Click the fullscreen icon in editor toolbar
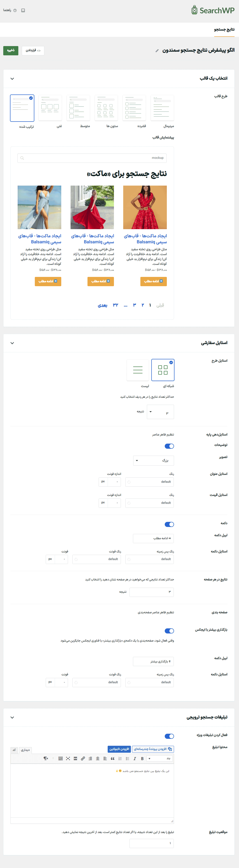Image resolution: width=239 pixels, height=868 pixels. [x=68, y=758]
